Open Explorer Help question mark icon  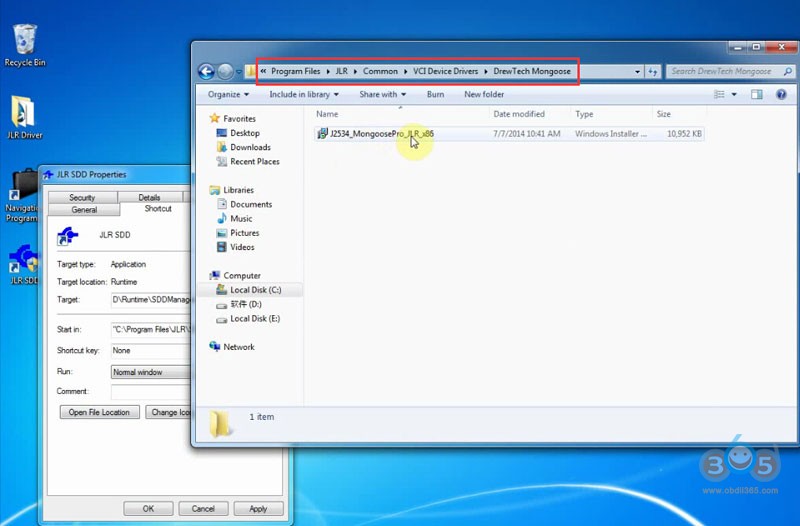tap(781, 94)
